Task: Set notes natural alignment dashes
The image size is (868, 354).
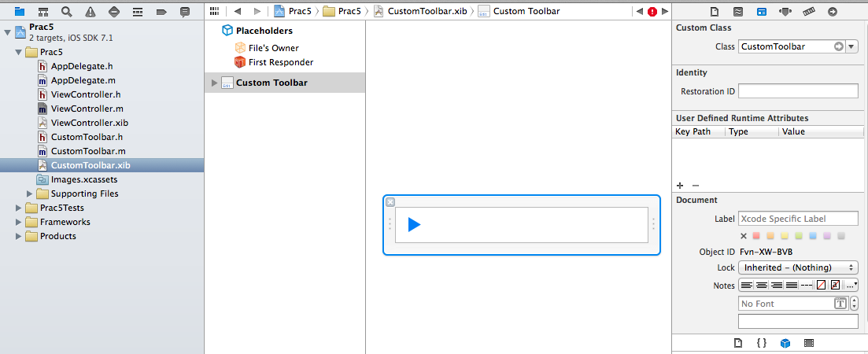Action: click(806, 285)
